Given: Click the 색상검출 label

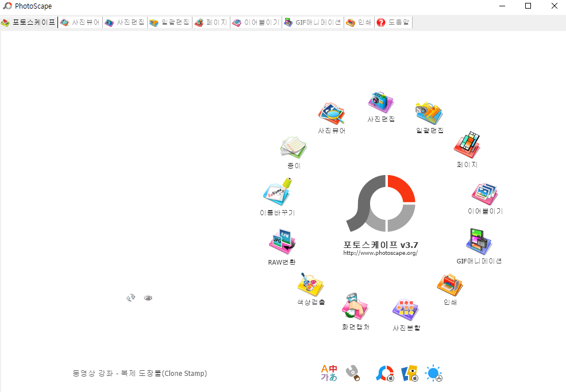Looking at the screenshot, I should click(x=311, y=302).
